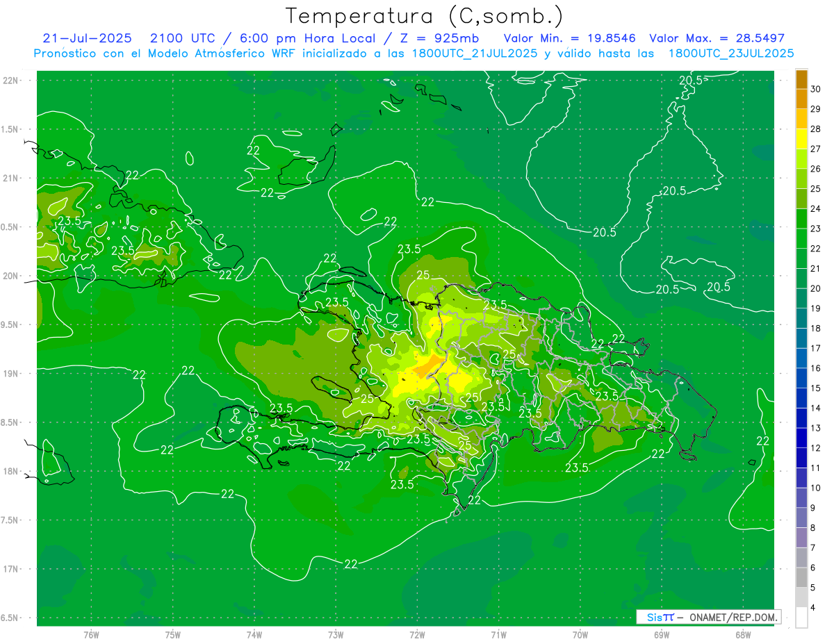
Task: Click the '16' value on the color scale
Action: click(816, 368)
